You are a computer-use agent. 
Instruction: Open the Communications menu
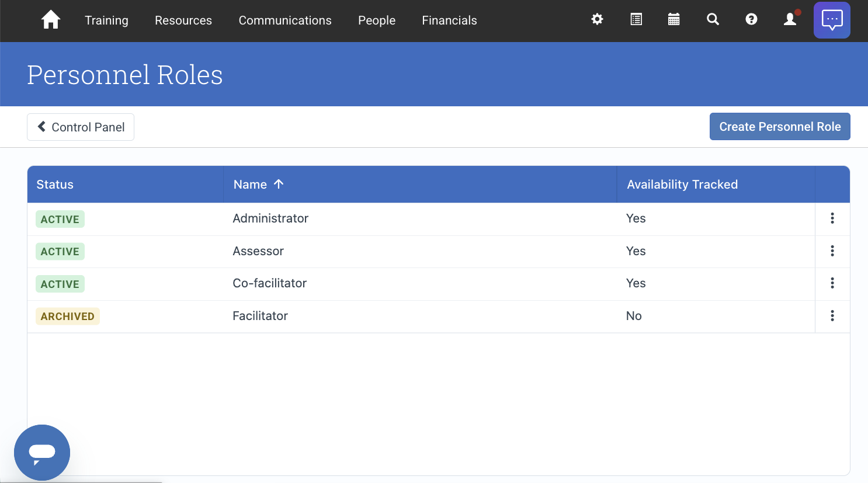(285, 20)
